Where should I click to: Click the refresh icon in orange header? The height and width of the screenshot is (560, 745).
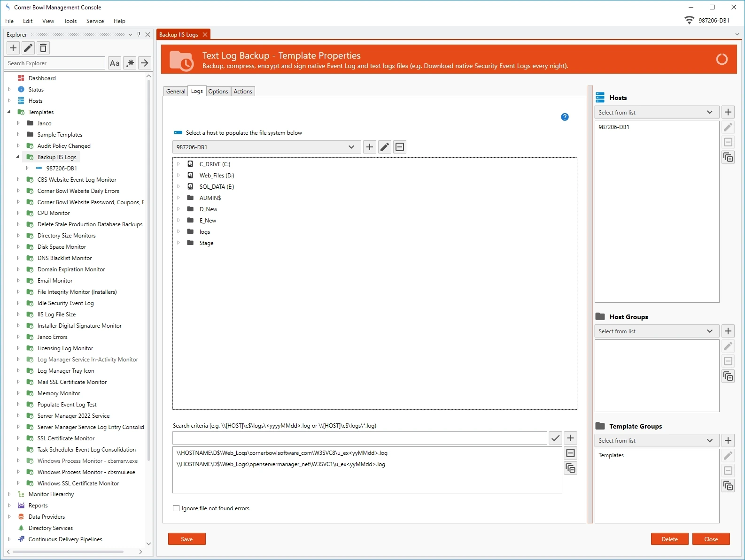pyautogui.click(x=722, y=59)
